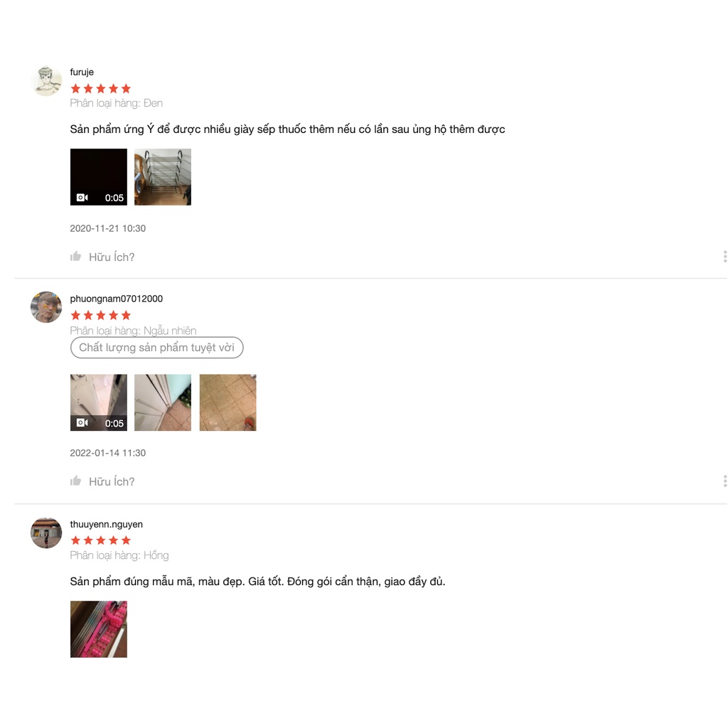This screenshot has width=728, height=728.
Task: View phuongnam07012000's tiled floor photo
Action: 227,402
